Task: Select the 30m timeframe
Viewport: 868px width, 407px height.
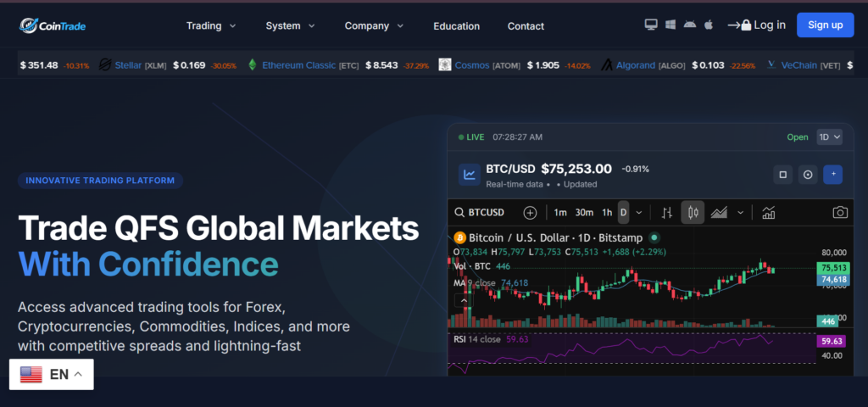Action: [x=584, y=213]
